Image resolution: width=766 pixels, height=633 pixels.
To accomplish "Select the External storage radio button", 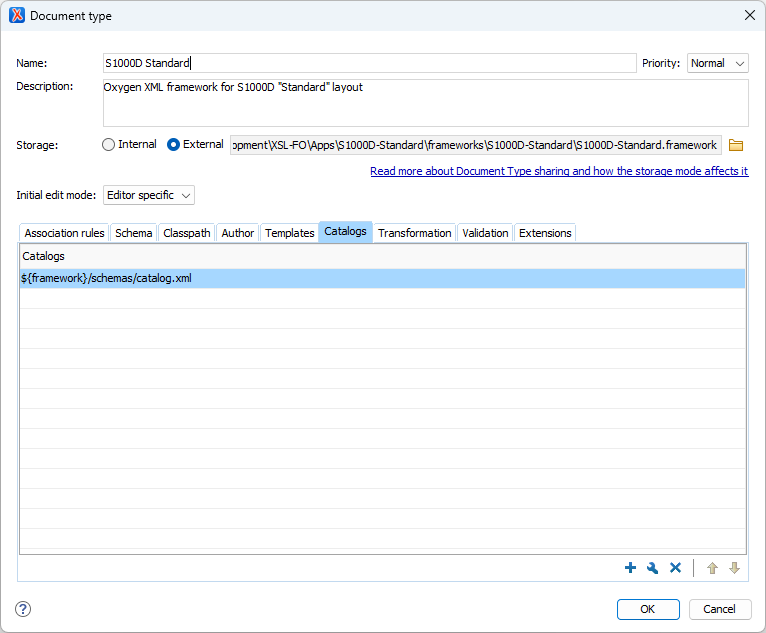I will tap(174, 145).
